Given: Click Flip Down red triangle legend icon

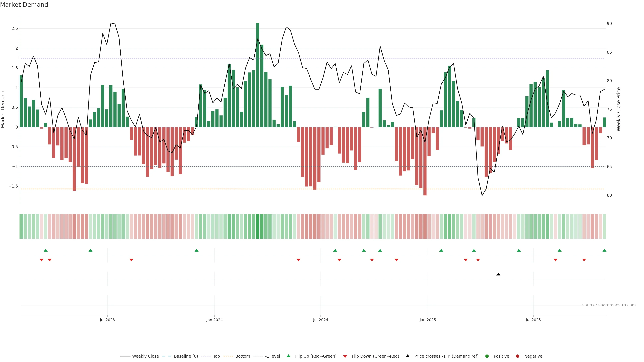Looking at the screenshot, I should (345, 356).
